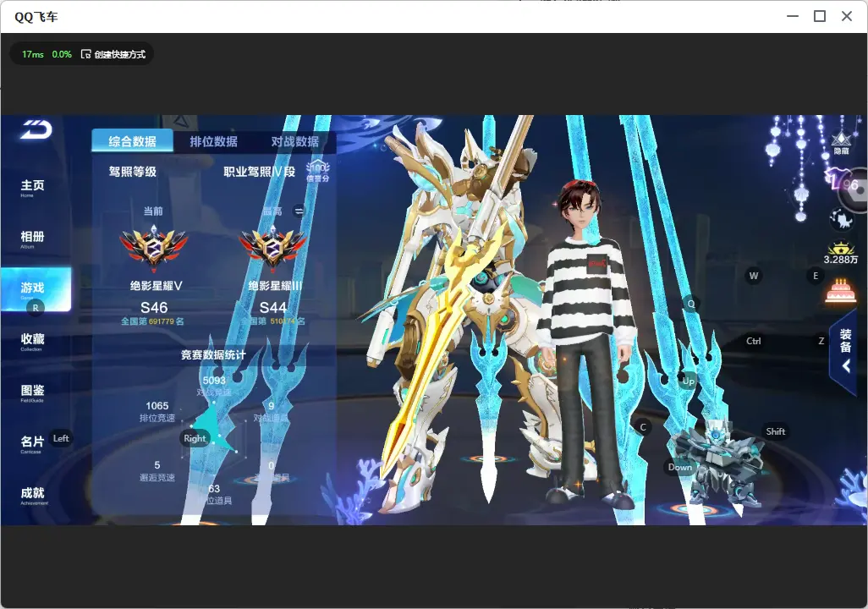This screenshot has width=868, height=609.
Task: Click the R key overlay button
Action: (36, 308)
